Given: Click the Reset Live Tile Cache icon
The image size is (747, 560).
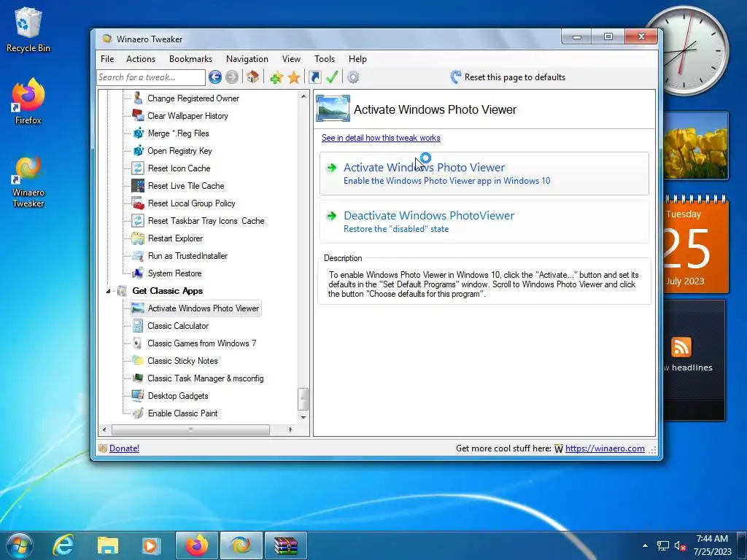Looking at the screenshot, I should [138, 186].
